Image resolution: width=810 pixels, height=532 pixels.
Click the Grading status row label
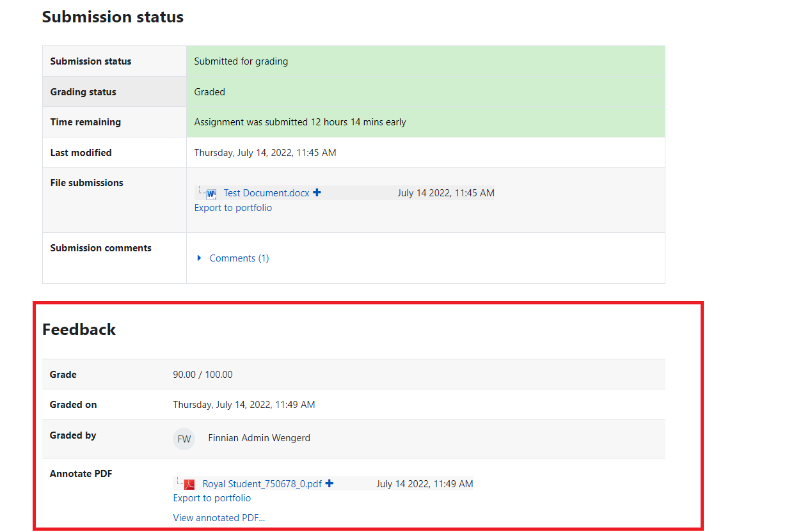[83, 92]
